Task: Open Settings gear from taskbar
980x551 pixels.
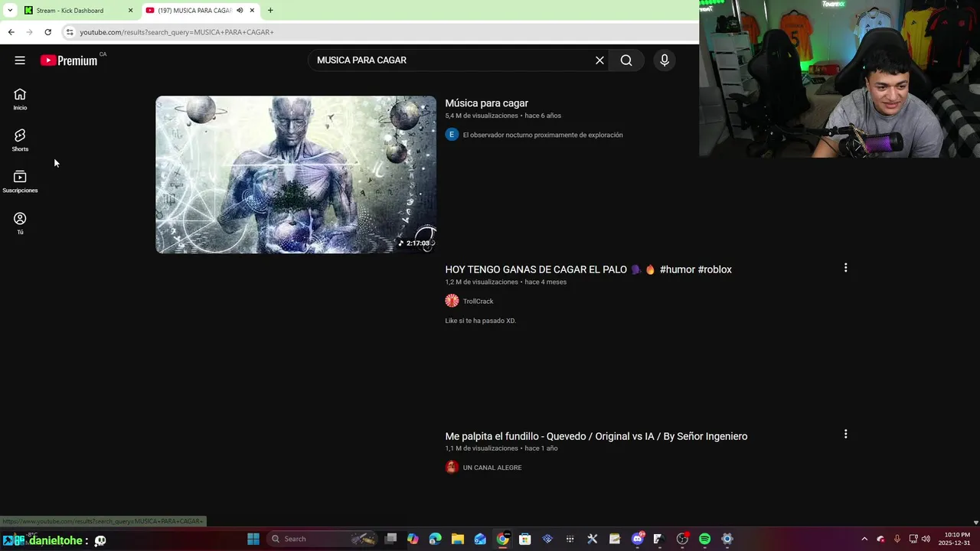Action: click(x=727, y=539)
